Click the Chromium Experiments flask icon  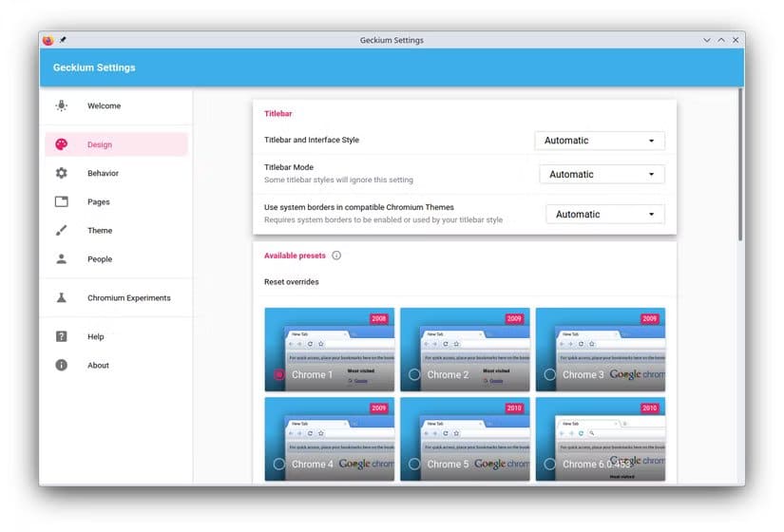[x=62, y=297]
